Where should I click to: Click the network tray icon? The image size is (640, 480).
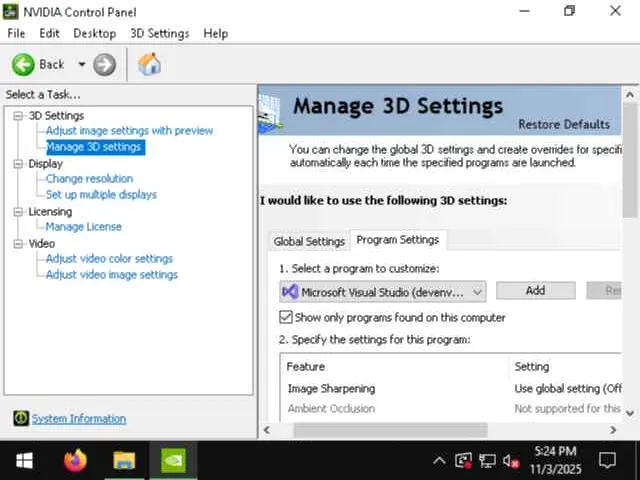click(487, 461)
